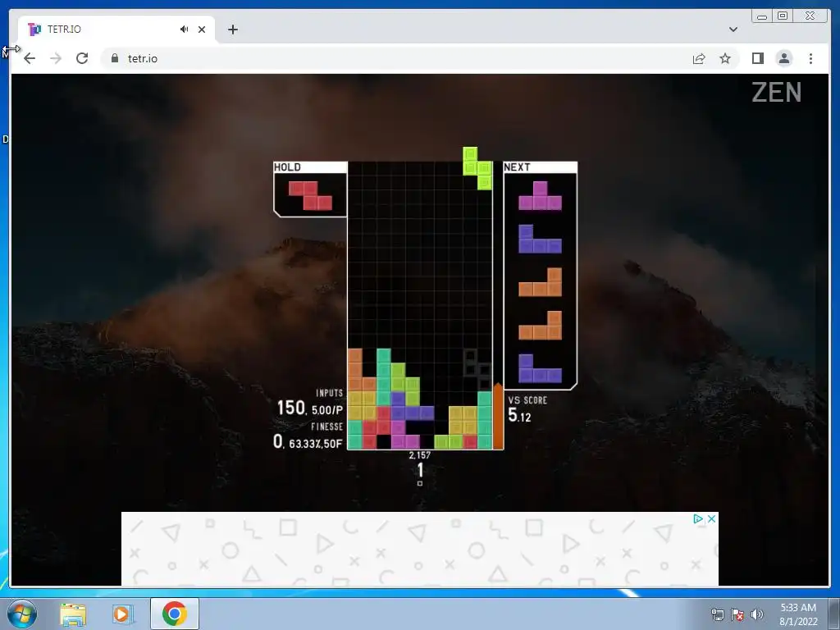Screen dimensions: 840x630
Task: Open a new tab with plus button
Action: pyautogui.click(x=232, y=30)
